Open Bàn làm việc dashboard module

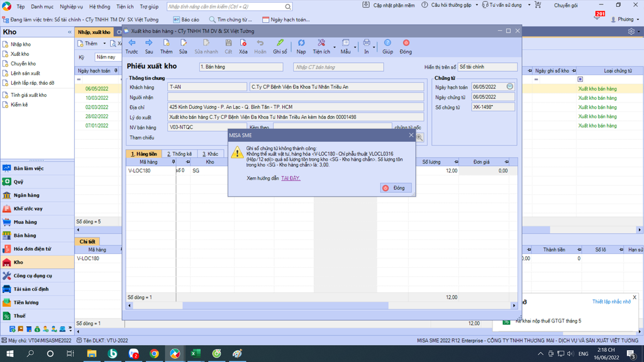(x=37, y=168)
